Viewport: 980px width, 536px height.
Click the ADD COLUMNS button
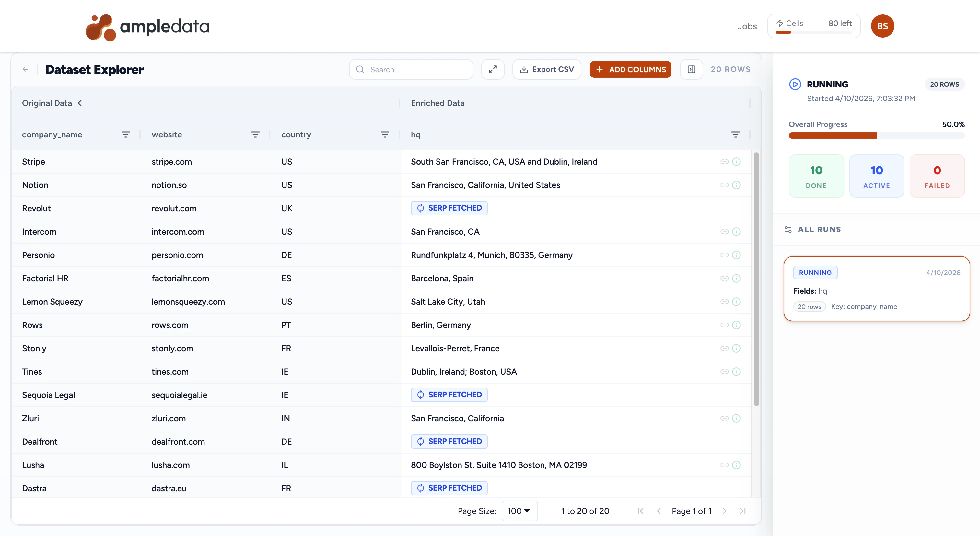(x=630, y=69)
